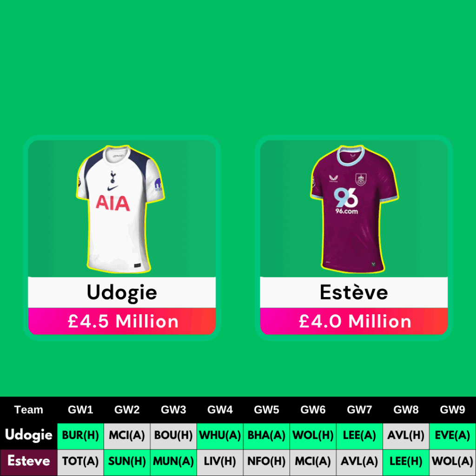Click Udogie row label in fixture table
Screen dimensions: 476x476
point(28,435)
